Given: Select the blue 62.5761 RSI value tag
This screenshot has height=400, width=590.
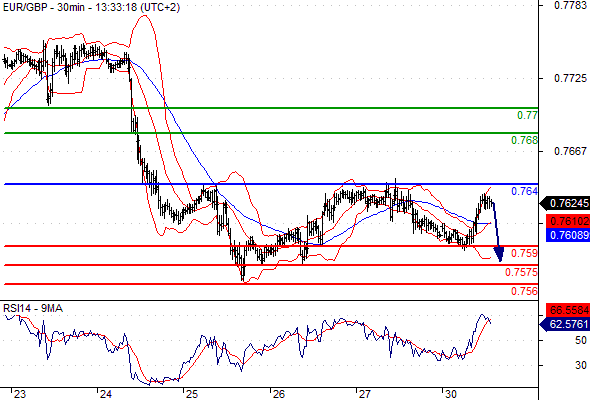Looking at the screenshot, I should [x=565, y=324].
